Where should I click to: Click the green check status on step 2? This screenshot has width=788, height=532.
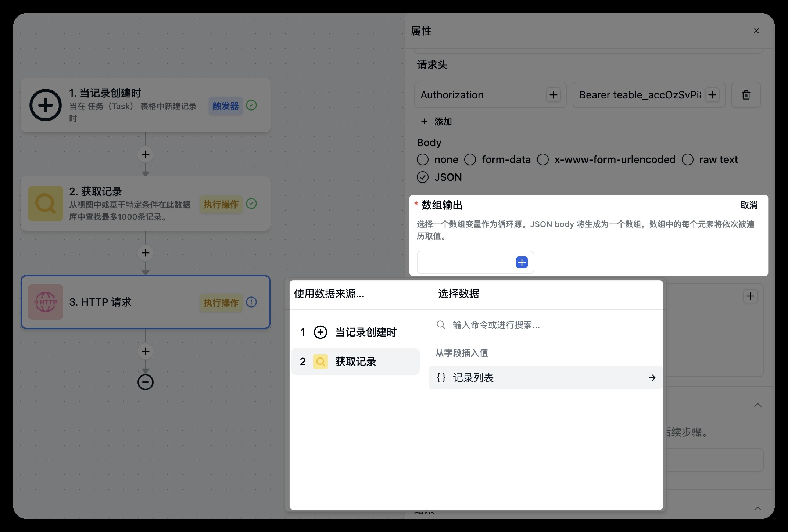tap(251, 204)
